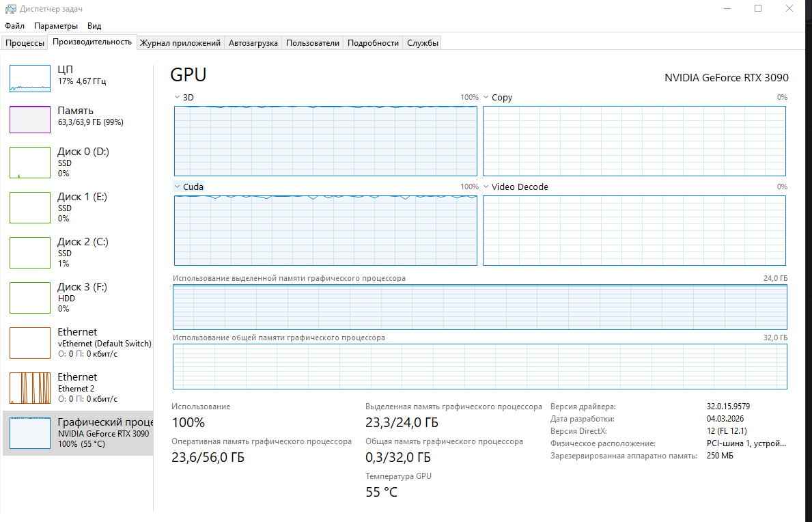This screenshot has width=812, height=522.
Task: Click the ЦП usage thumbnail graph
Action: [x=30, y=79]
